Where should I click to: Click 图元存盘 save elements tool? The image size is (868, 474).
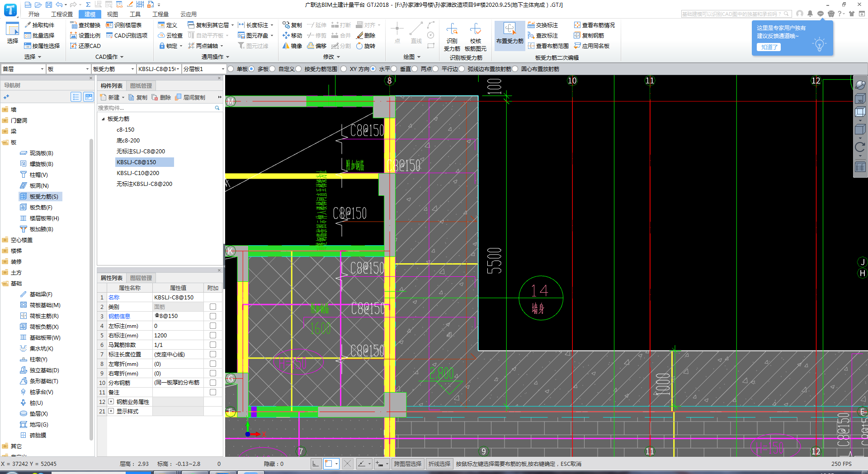[x=256, y=35]
